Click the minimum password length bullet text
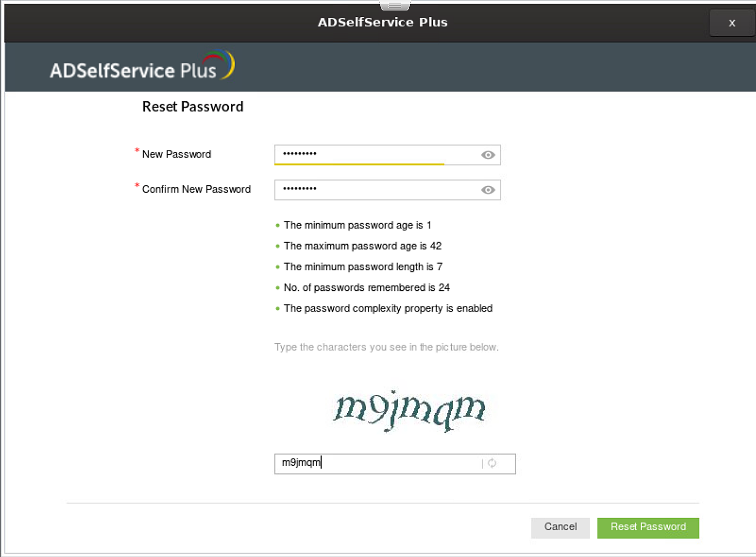Viewport: 756px width, 557px height. point(363,267)
